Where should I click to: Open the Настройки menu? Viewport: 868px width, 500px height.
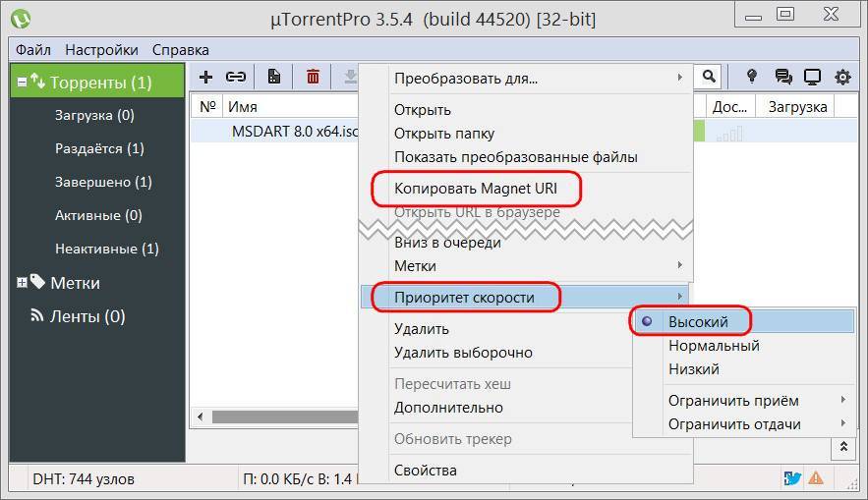pyautogui.click(x=102, y=50)
